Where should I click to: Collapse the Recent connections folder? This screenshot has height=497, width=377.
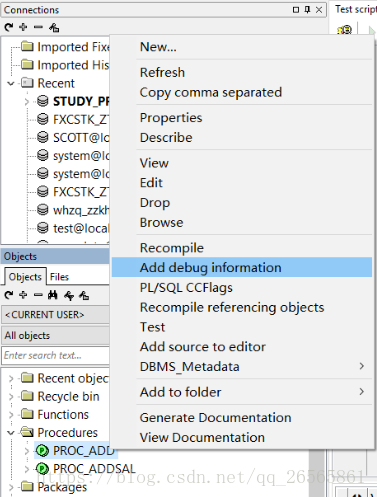pyautogui.click(x=11, y=83)
